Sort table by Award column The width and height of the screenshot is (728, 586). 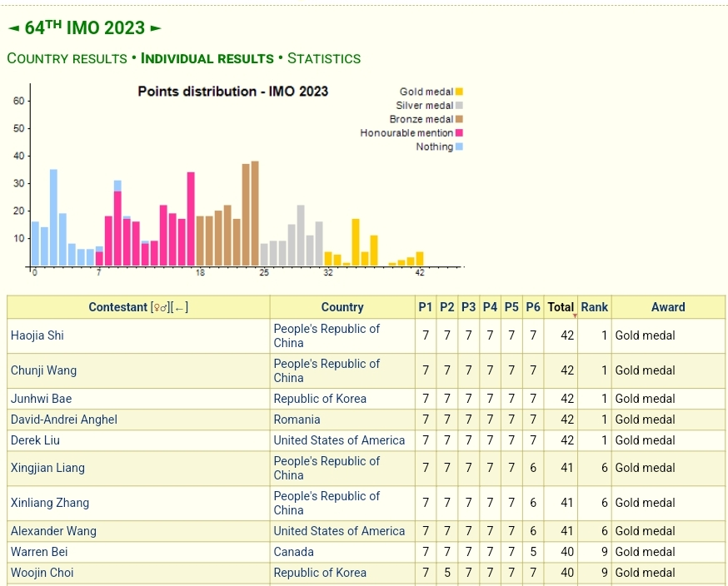[667, 307]
